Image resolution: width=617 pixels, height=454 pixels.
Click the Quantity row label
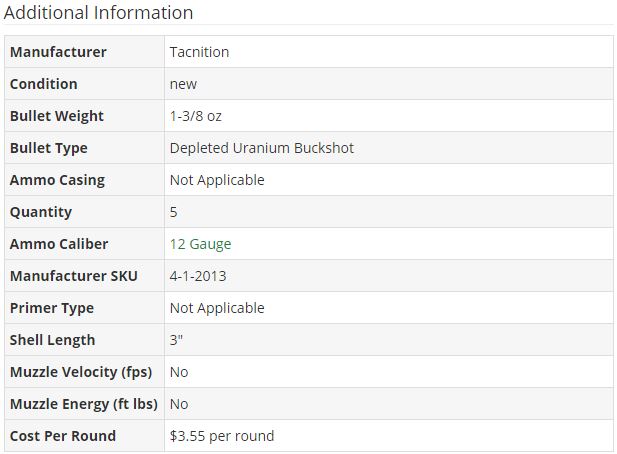point(41,212)
